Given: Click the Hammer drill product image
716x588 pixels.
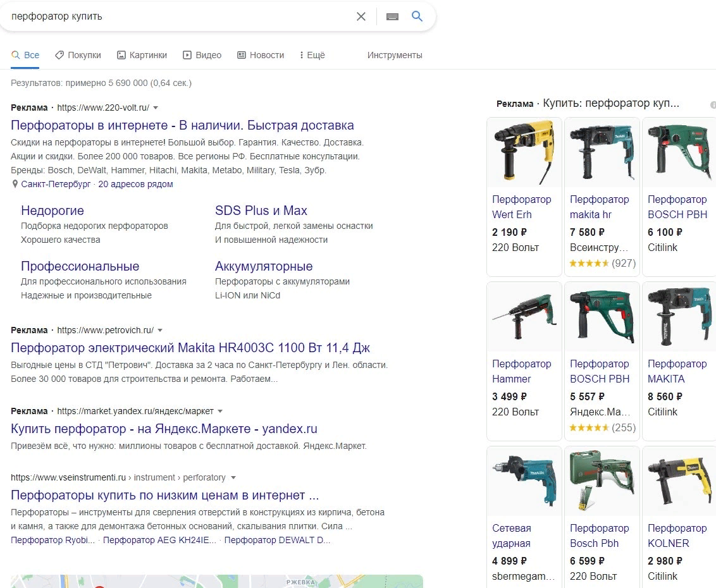Looking at the screenshot, I should tap(524, 317).
